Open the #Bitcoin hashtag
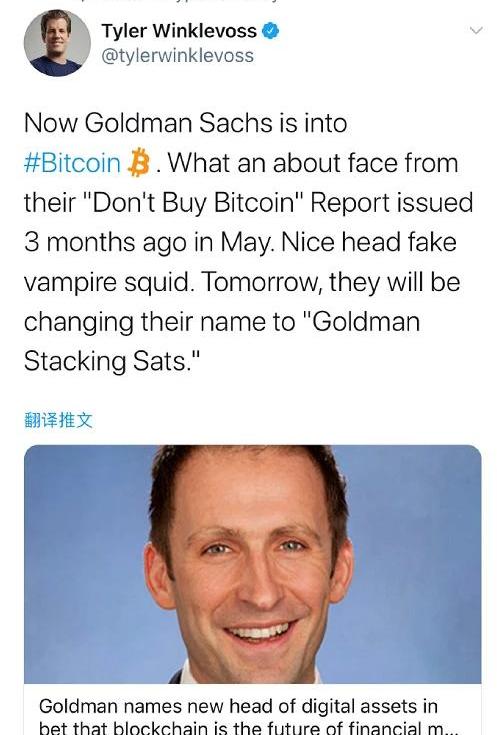 [x=72, y=163]
